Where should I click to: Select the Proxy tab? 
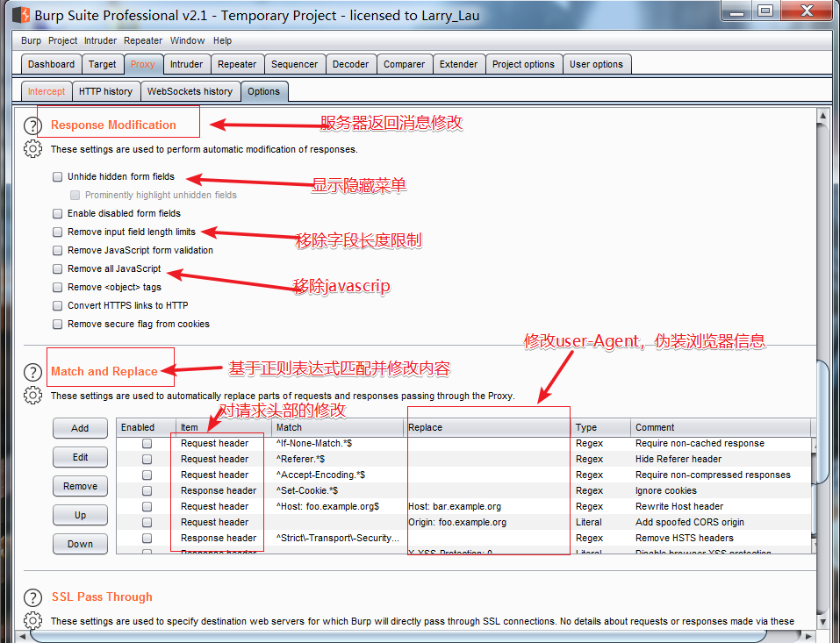pyautogui.click(x=143, y=64)
